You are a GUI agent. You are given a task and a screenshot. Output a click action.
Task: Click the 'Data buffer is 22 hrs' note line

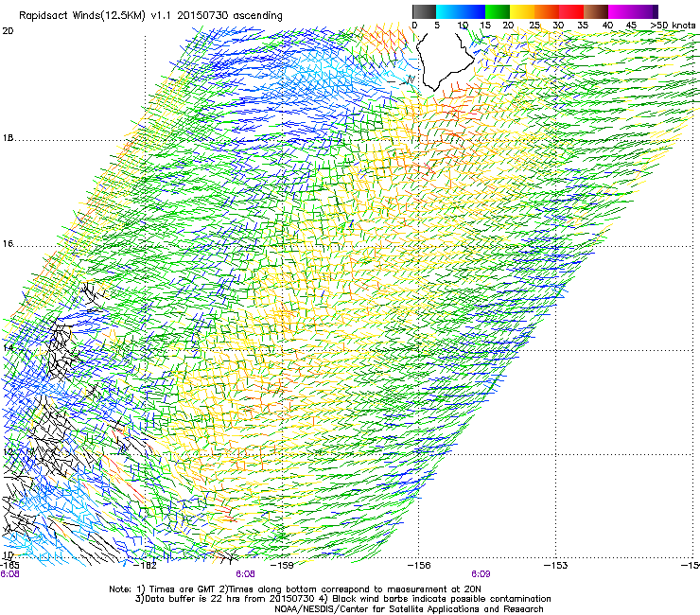[342, 599]
